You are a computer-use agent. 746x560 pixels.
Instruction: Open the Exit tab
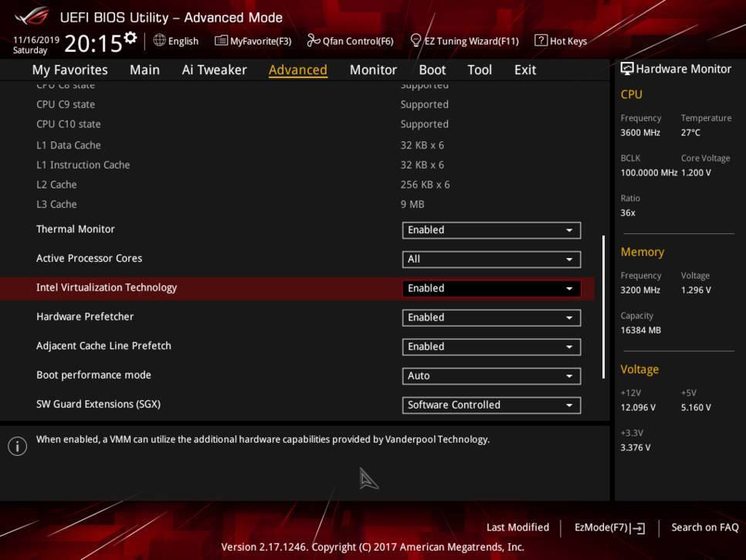(x=525, y=70)
